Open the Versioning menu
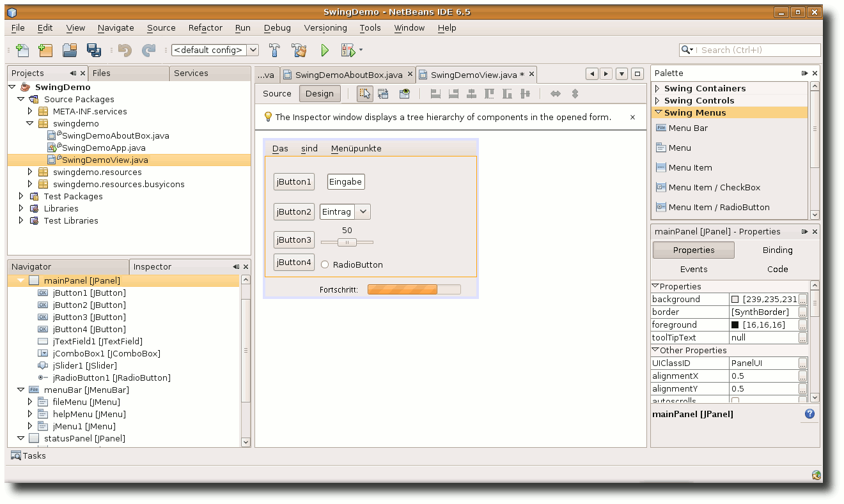Viewport: 844px width, 504px height. pyautogui.click(x=325, y=27)
